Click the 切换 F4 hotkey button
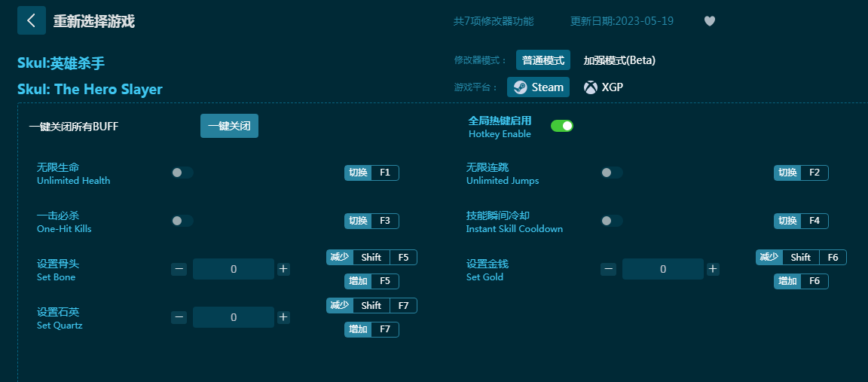The height and width of the screenshot is (382, 868). point(801,221)
